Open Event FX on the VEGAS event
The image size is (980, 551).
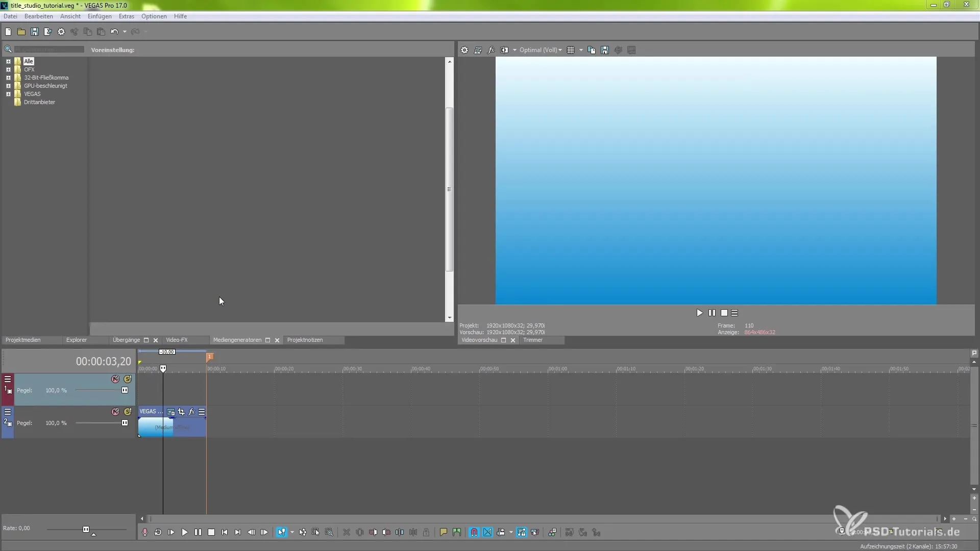pyautogui.click(x=191, y=412)
